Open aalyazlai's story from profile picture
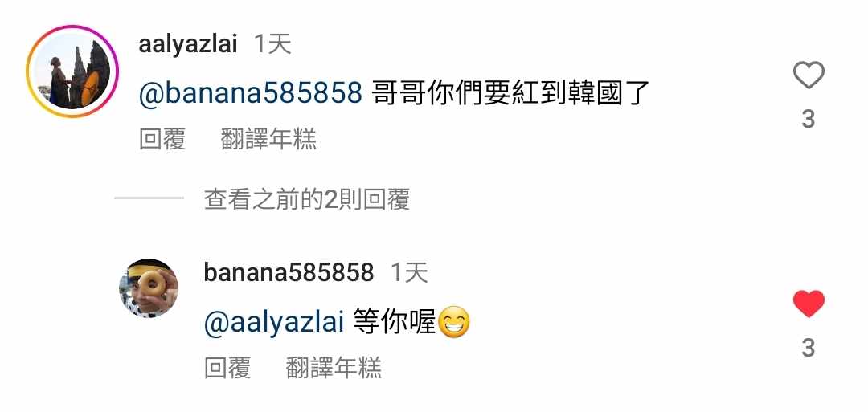The image size is (868, 412). pos(72,71)
